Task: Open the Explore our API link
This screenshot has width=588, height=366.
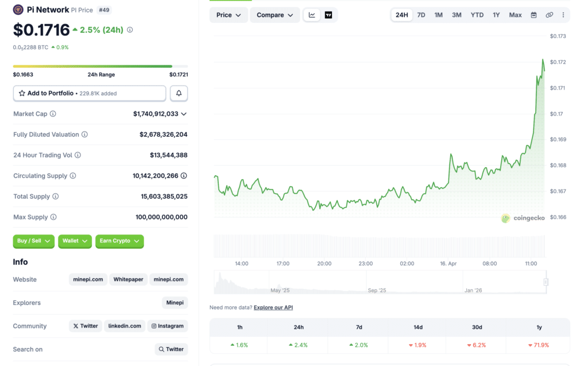Action: coord(273,307)
